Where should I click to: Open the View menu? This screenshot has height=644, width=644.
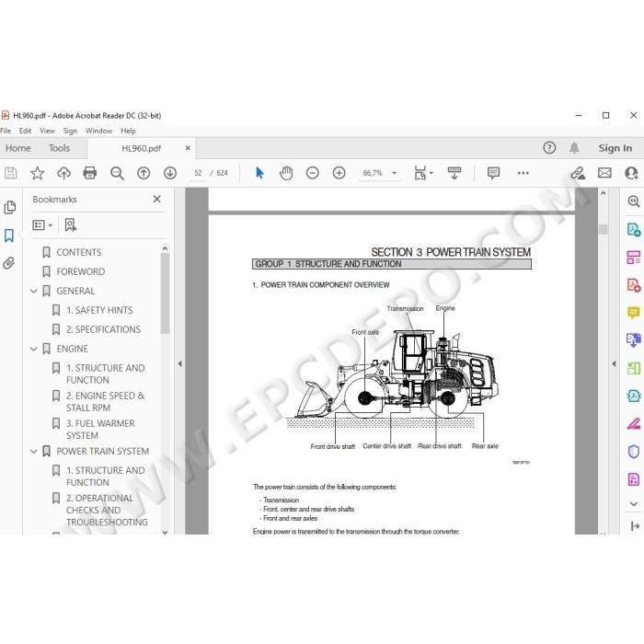tap(47, 131)
